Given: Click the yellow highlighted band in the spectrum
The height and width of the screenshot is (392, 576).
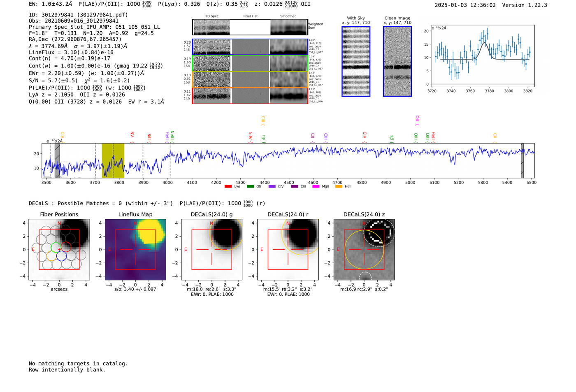Looking at the screenshot, I should point(113,161).
